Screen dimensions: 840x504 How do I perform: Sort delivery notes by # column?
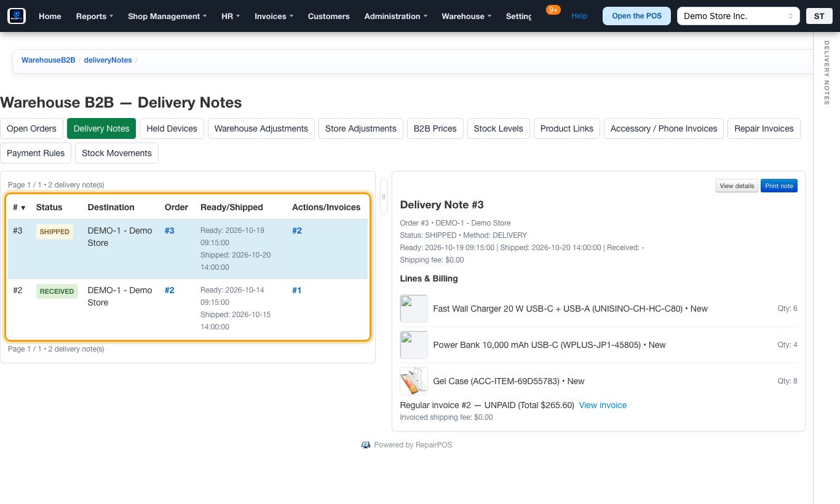(x=19, y=207)
